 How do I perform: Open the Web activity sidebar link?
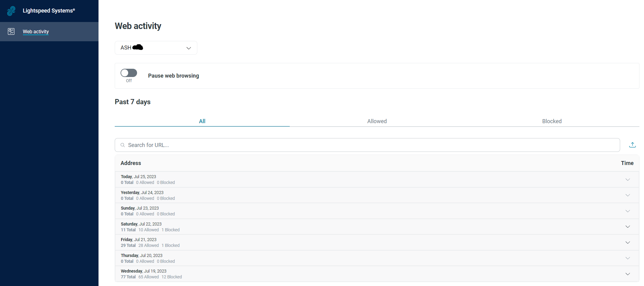[36, 31]
